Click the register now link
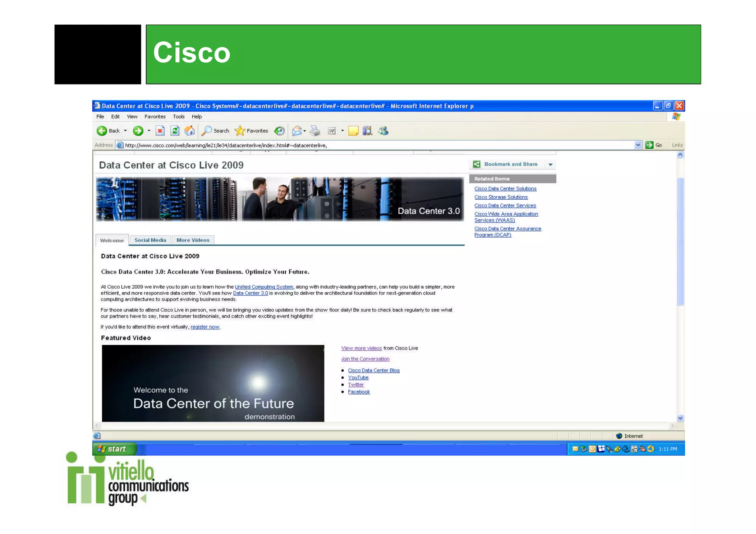This screenshot has height=534, width=756. (x=205, y=327)
